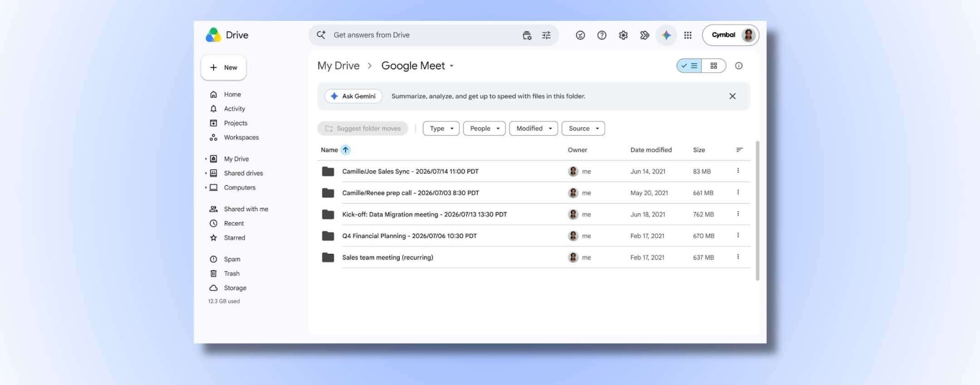
Task: Open the Type filter dropdown
Action: (x=441, y=128)
